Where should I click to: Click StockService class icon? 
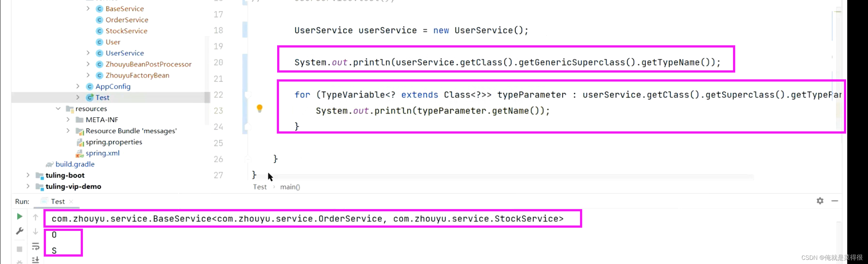tap(99, 31)
